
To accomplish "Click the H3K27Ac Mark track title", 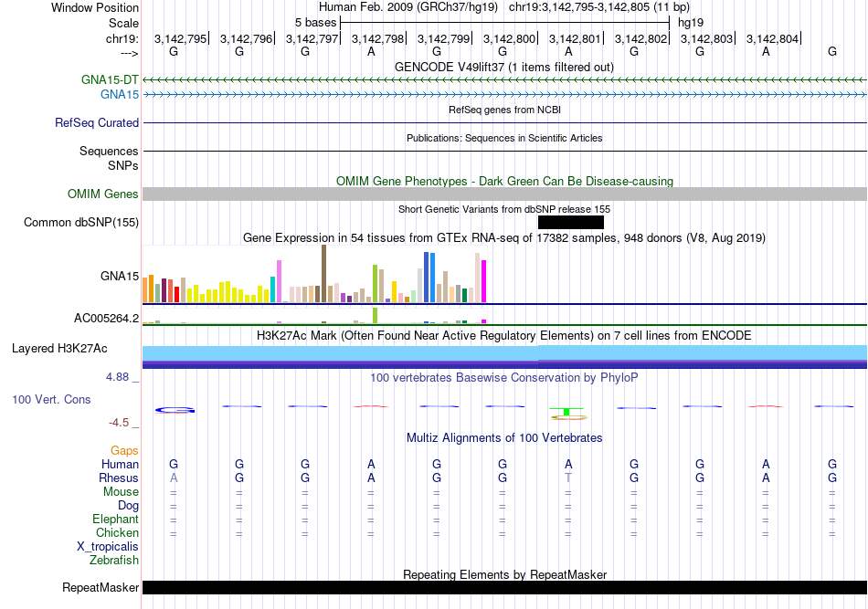I will coord(504,335).
